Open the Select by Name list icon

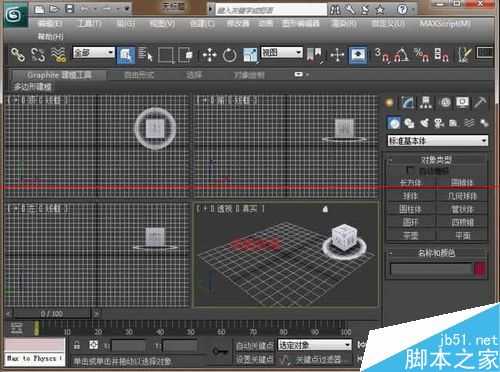[145, 55]
